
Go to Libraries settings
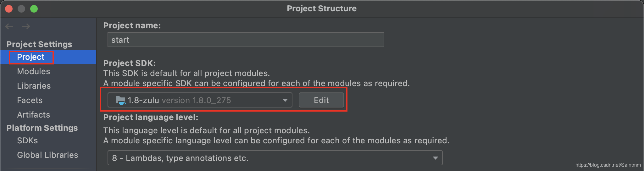pos(34,86)
